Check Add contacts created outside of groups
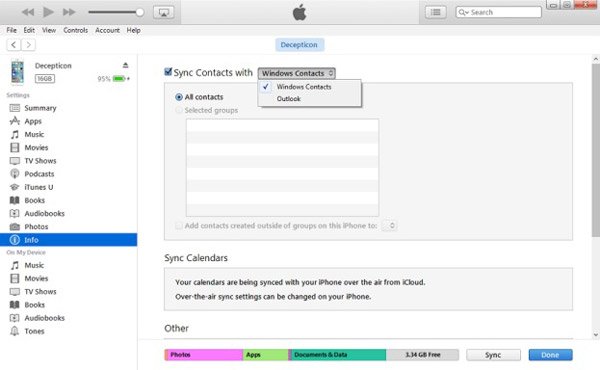Image resolution: width=600 pixels, height=370 pixels. coord(179,226)
